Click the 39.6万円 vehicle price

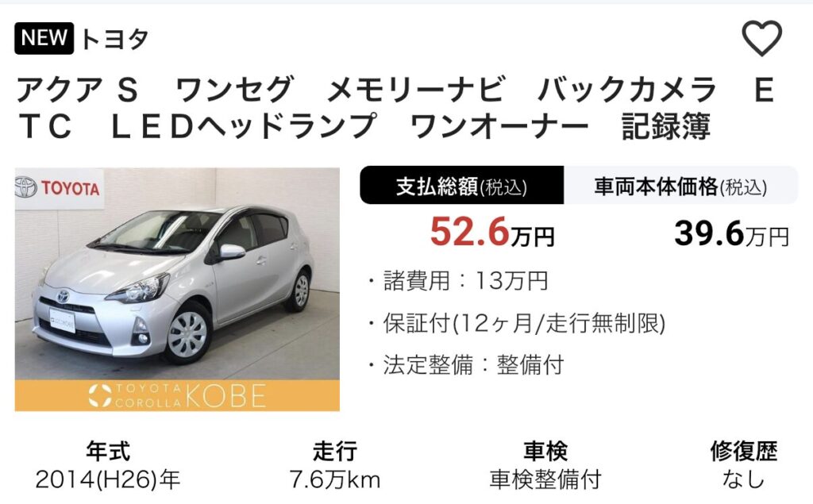coord(731,233)
